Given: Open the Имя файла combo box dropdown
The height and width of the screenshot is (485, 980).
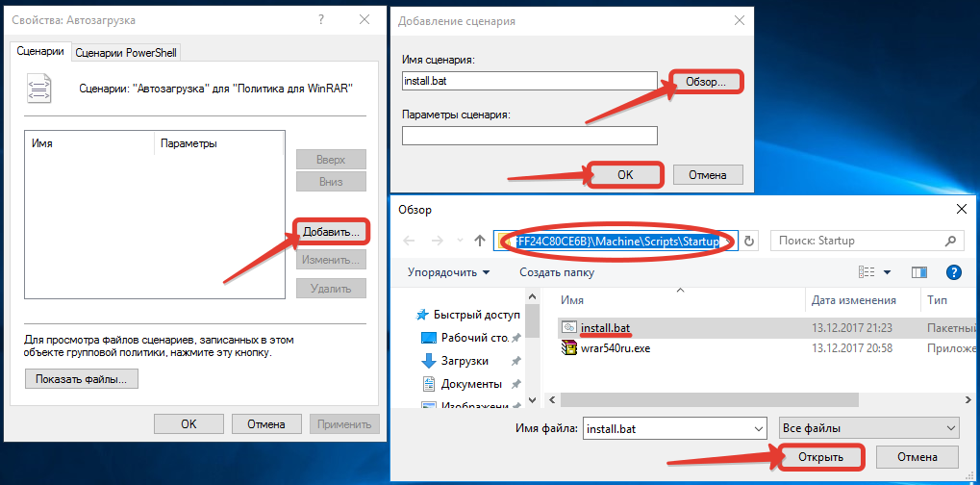Looking at the screenshot, I should (x=759, y=429).
